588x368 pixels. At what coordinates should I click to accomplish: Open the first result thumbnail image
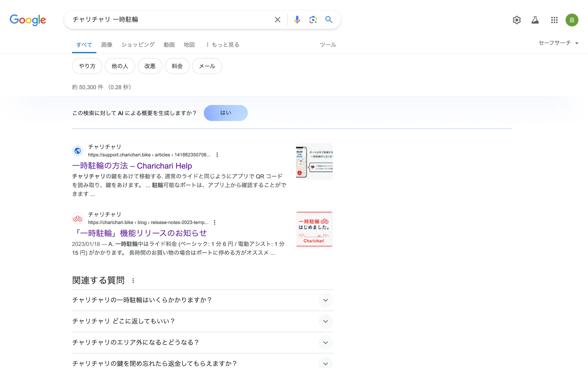click(x=314, y=162)
